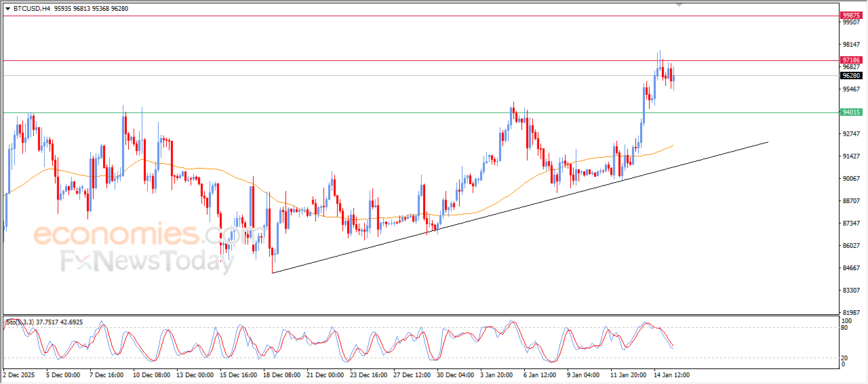Image resolution: width=868 pixels, height=384 pixels.
Task: Click the orange moving average line end
Action: coord(673,145)
